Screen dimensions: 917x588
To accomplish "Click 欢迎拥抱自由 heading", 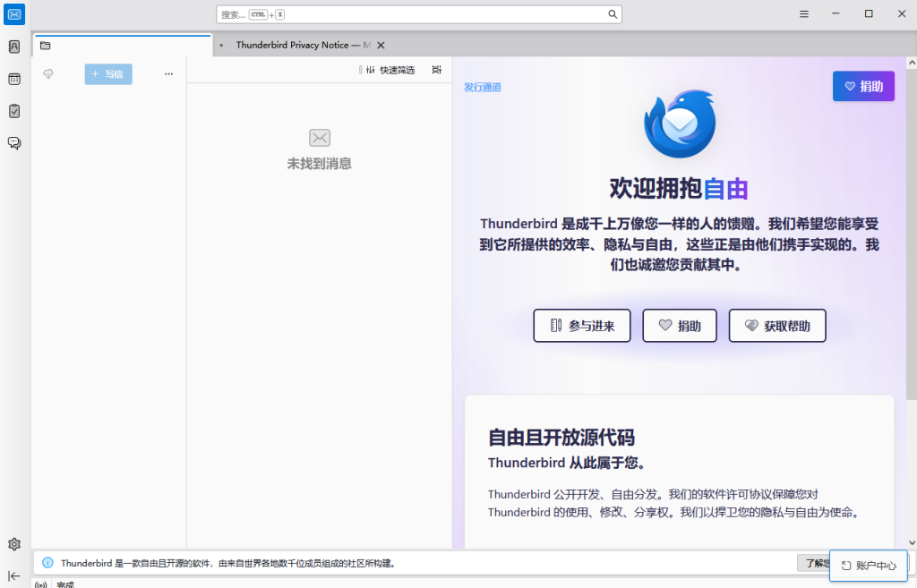I will (679, 188).
